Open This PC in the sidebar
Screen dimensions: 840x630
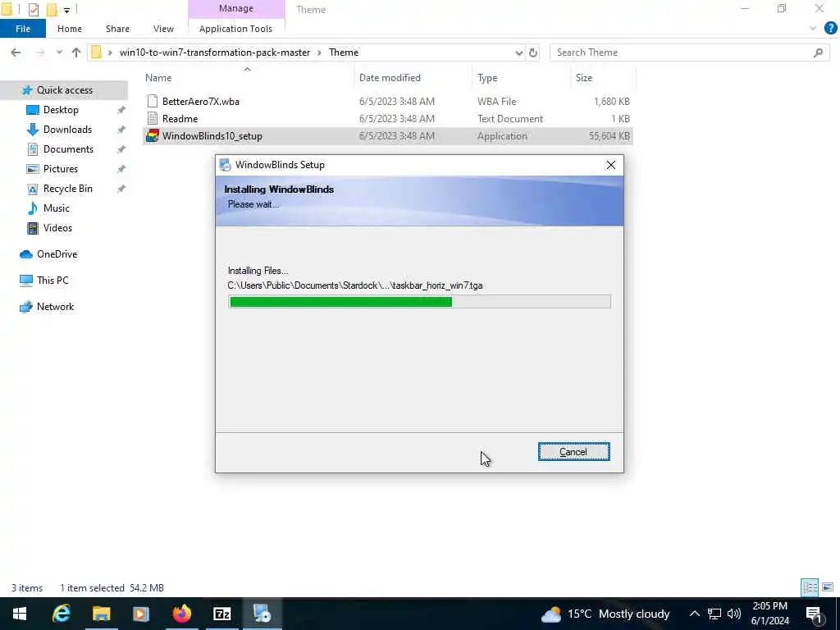(x=52, y=281)
